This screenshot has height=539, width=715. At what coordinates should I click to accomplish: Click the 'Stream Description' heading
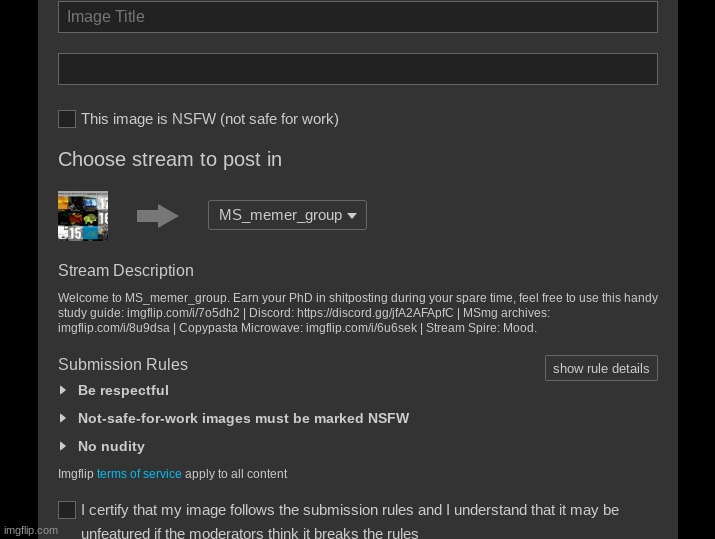coord(126,271)
